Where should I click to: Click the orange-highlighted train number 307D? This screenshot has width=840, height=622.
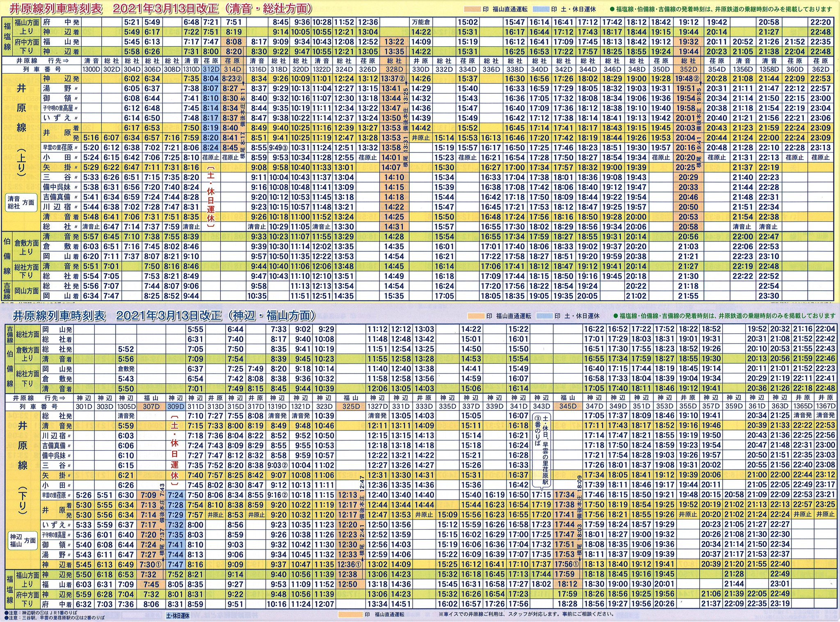pos(151,406)
